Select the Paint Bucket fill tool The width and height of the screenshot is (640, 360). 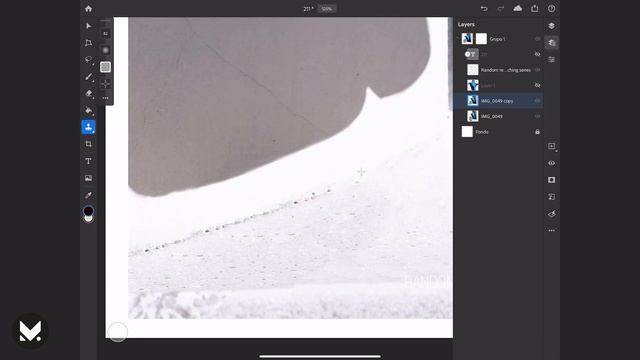[x=89, y=110]
